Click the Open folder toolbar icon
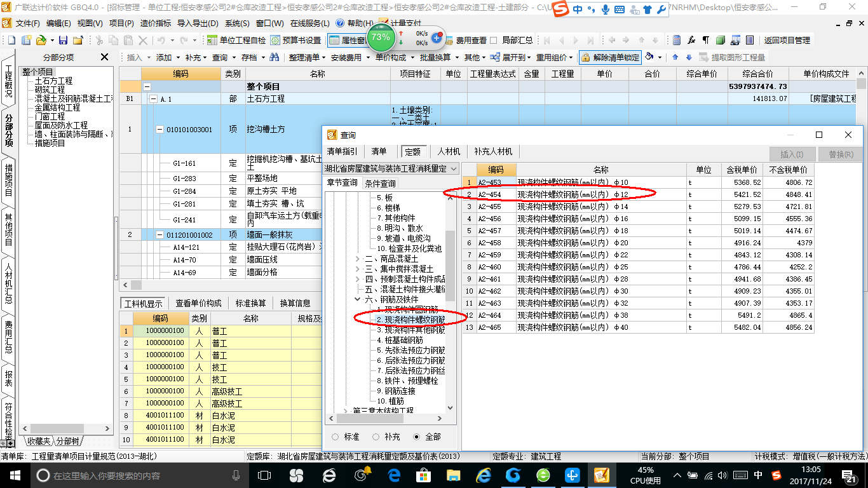Viewport: 868px width, 488px height. [41, 40]
